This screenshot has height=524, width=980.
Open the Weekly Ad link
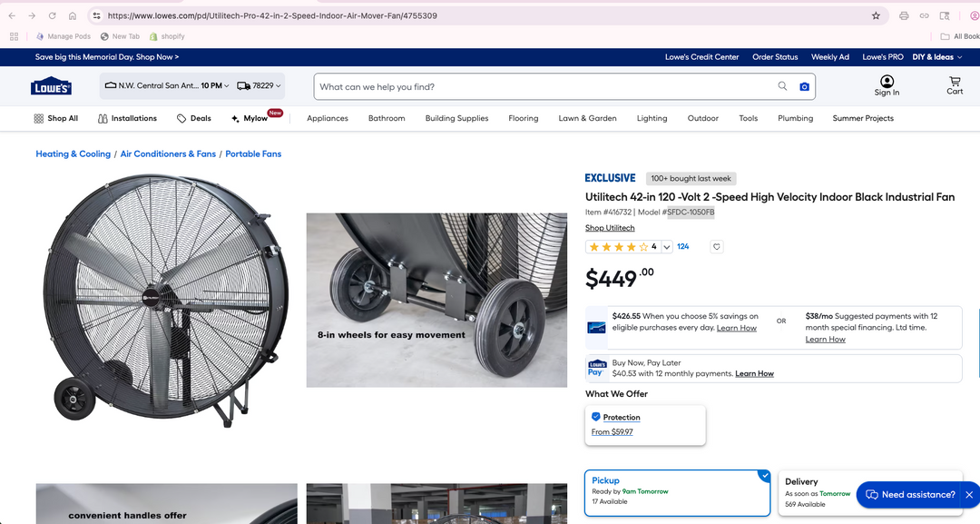tap(830, 57)
